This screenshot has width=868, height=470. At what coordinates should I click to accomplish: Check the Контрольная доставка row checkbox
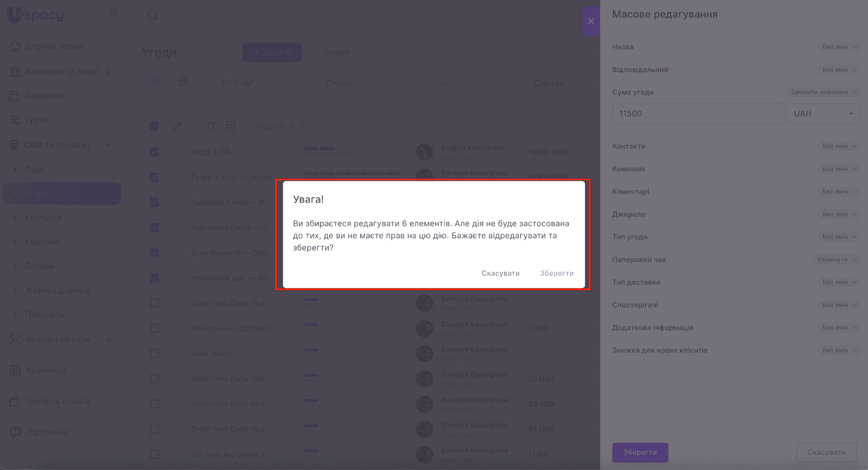(x=155, y=328)
